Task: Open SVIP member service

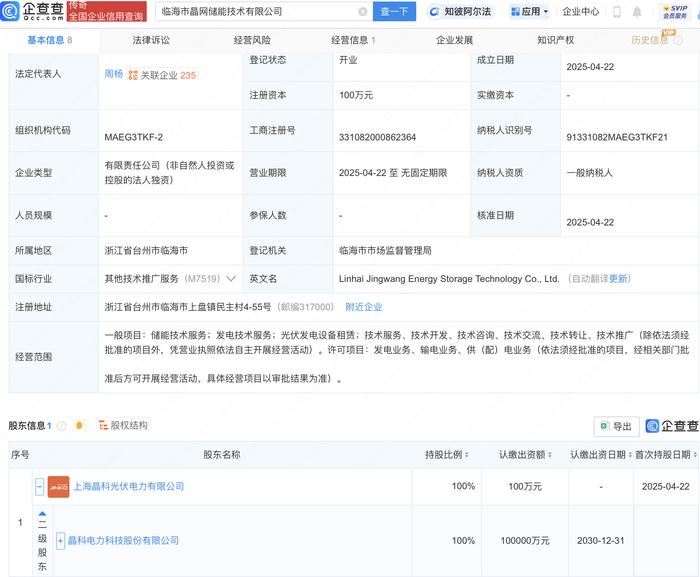Action: click(x=675, y=12)
